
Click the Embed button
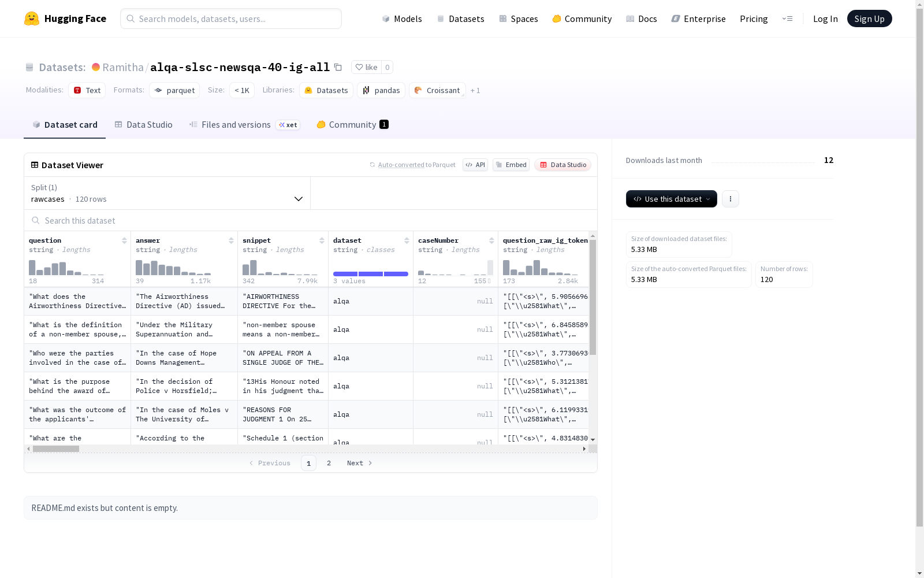tap(511, 165)
